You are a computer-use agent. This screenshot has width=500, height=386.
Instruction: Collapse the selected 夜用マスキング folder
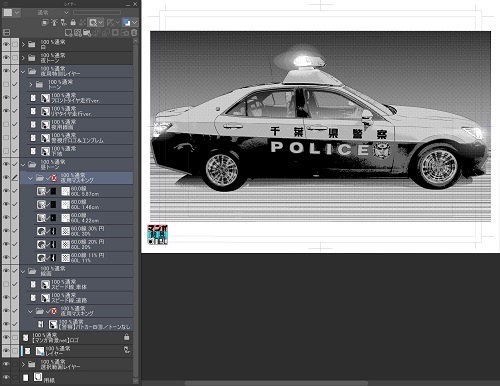click(31, 178)
